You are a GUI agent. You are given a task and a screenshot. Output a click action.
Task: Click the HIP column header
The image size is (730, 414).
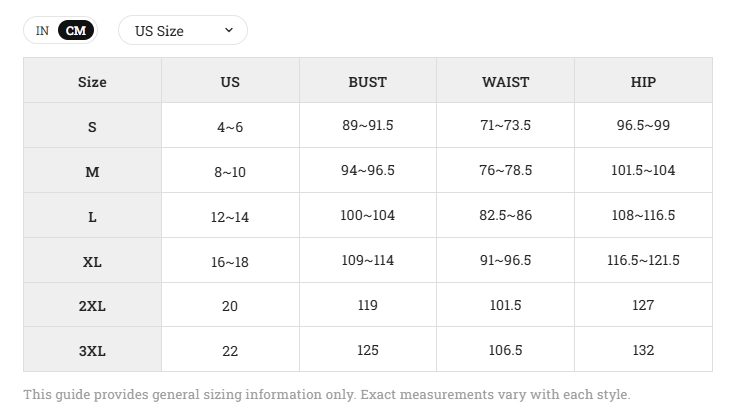click(x=643, y=81)
